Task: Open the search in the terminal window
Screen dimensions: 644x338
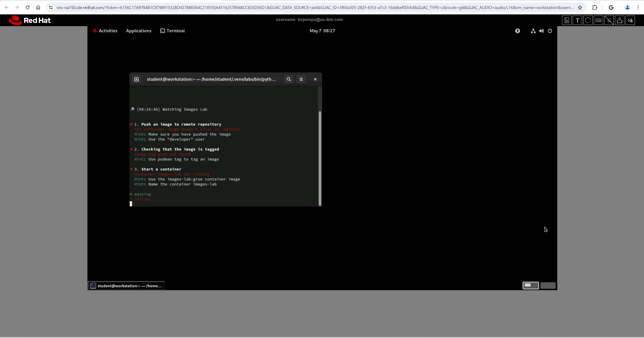Action: click(289, 79)
